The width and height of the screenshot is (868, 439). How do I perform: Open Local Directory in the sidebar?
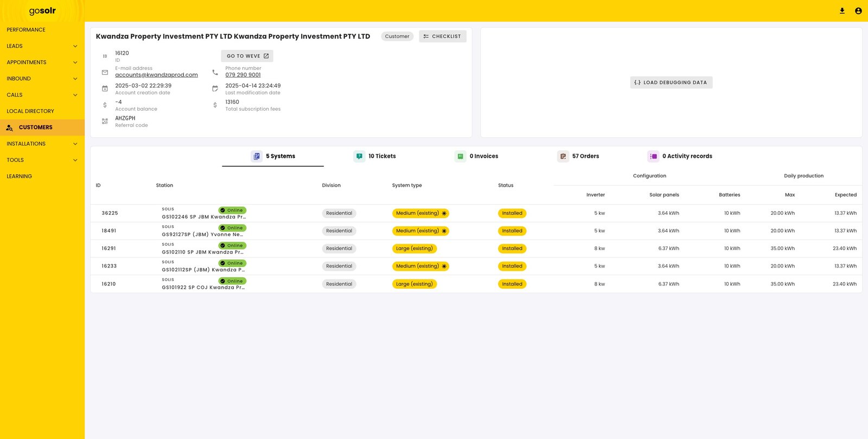[42, 111]
